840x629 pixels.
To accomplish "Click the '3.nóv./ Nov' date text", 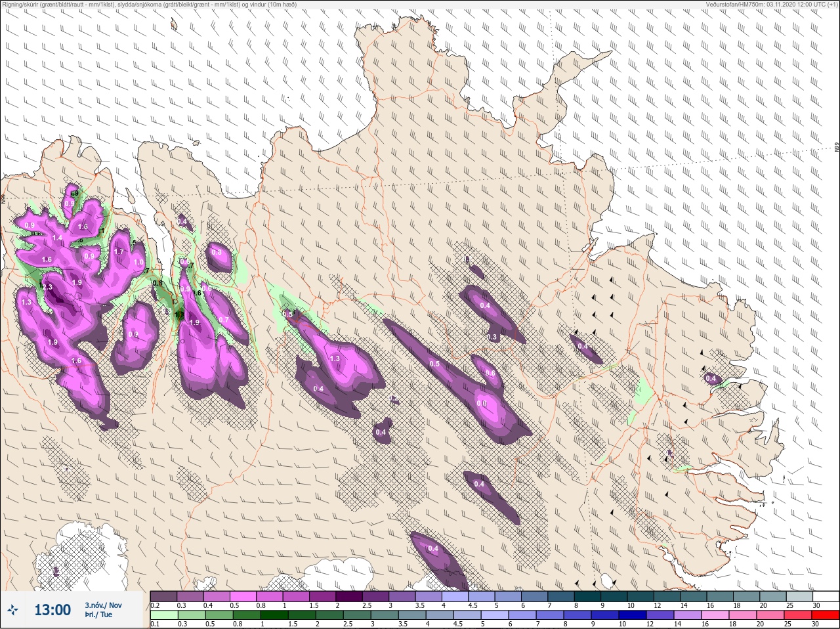I will click(x=103, y=605).
